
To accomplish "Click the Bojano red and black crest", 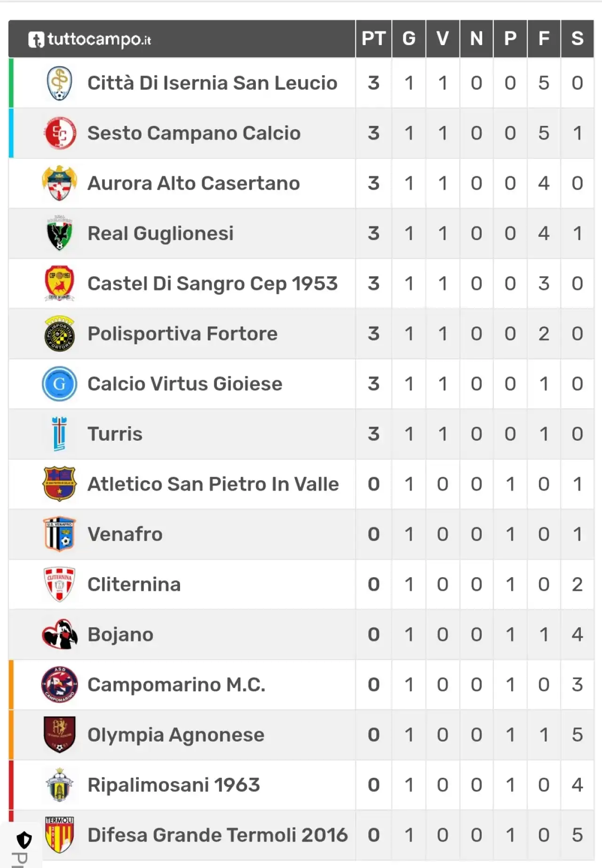I will pos(59,634).
